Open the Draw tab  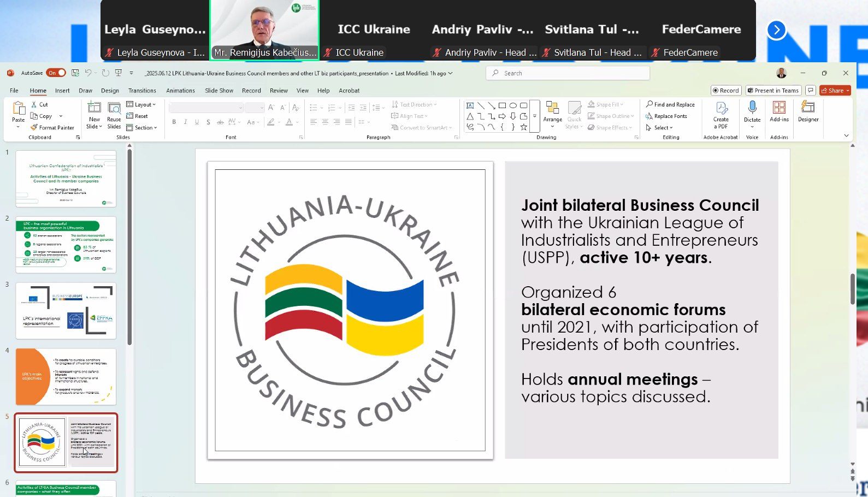click(86, 91)
